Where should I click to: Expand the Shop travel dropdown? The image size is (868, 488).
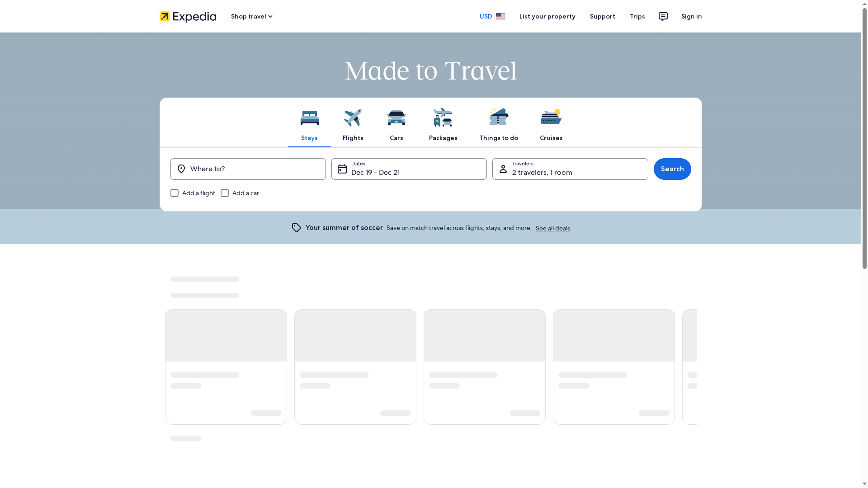pyautogui.click(x=251, y=16)
